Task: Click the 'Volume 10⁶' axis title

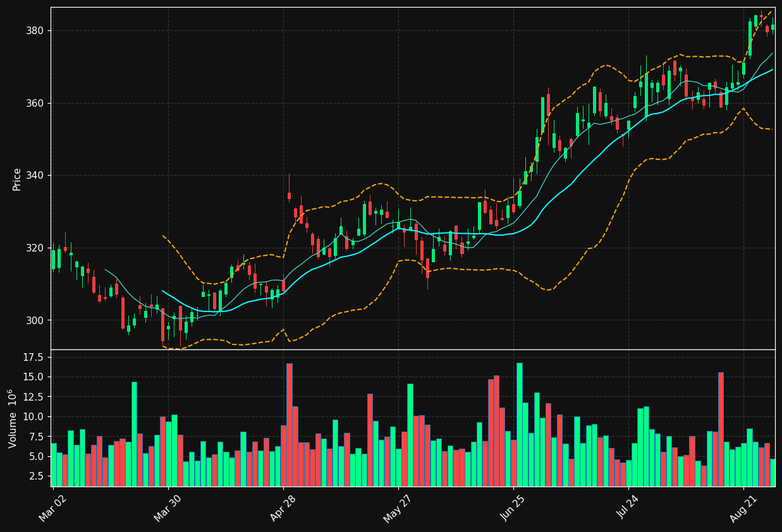Action: (13, 418)
